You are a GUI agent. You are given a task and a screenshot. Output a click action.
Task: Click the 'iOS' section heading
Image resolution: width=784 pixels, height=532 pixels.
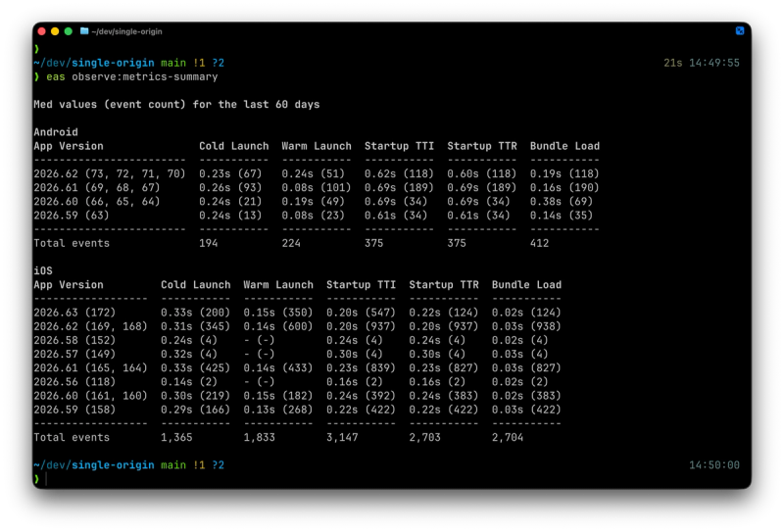(x=43, y=271)
